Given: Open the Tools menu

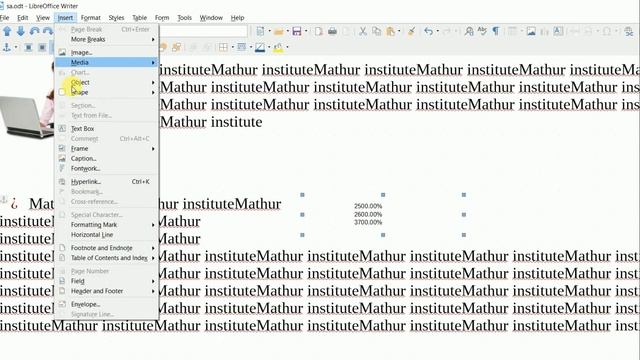Looking at the screenshot, I should [184, 18].
